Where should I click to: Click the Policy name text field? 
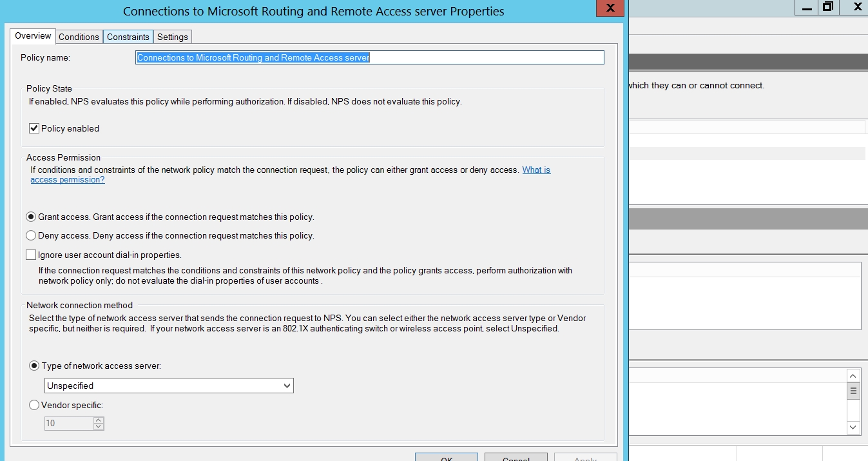point(370,57)
